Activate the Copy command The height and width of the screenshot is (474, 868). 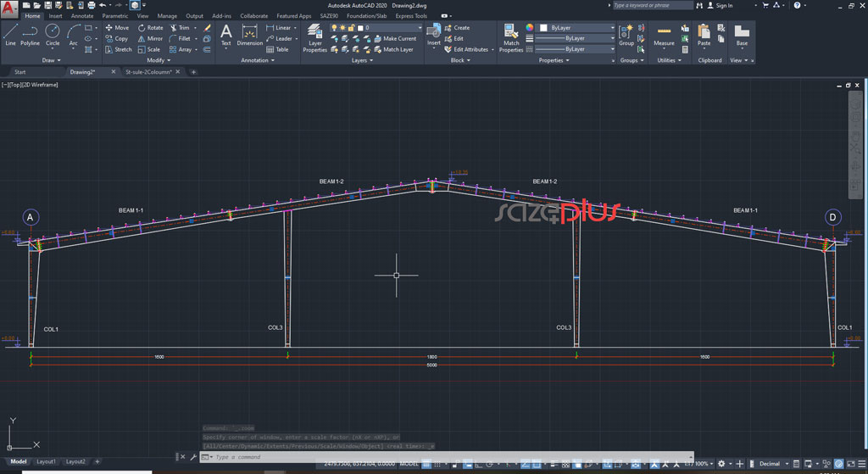click(x=117, y=39)
